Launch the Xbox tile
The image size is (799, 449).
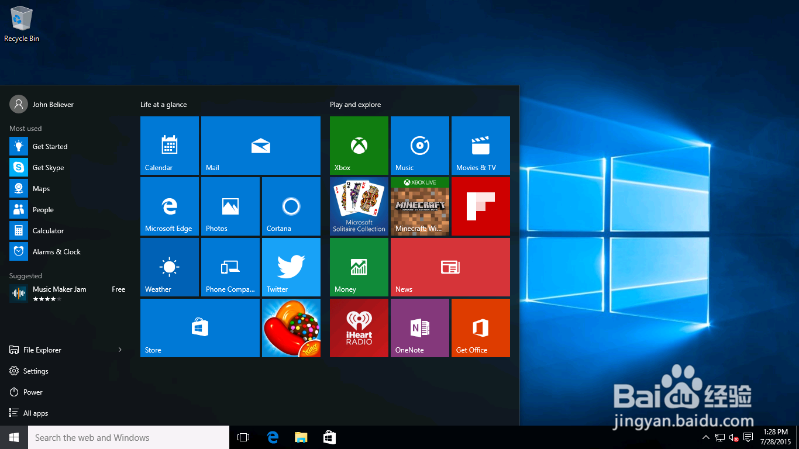click(x=359, y=145)
